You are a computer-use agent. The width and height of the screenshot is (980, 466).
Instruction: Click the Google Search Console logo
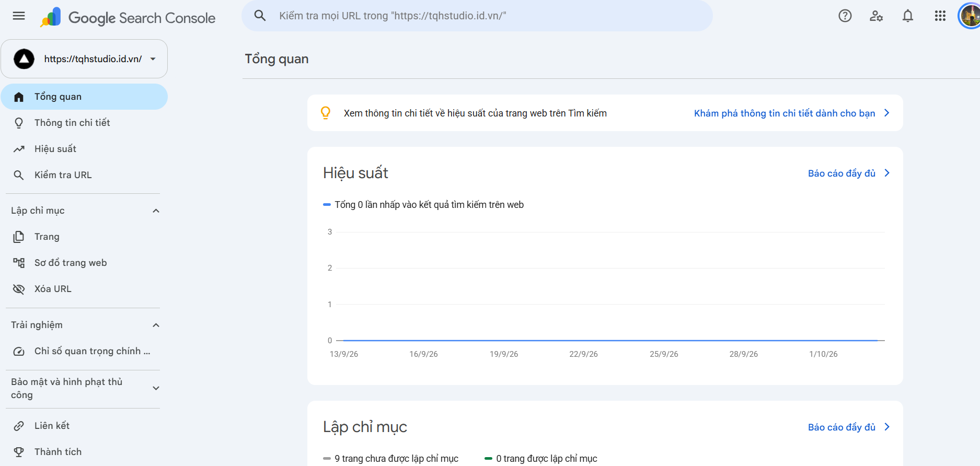128,17
